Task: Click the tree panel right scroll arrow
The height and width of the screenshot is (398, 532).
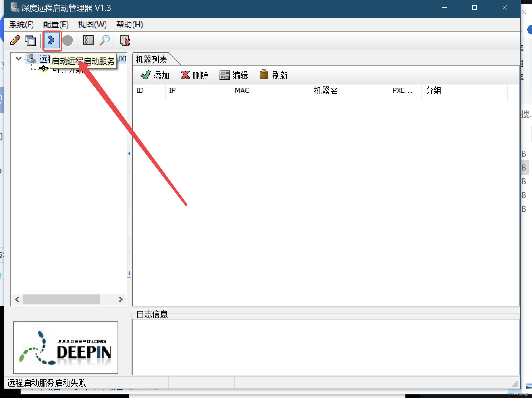Action: pyautogui.click(x=120, y=299)
